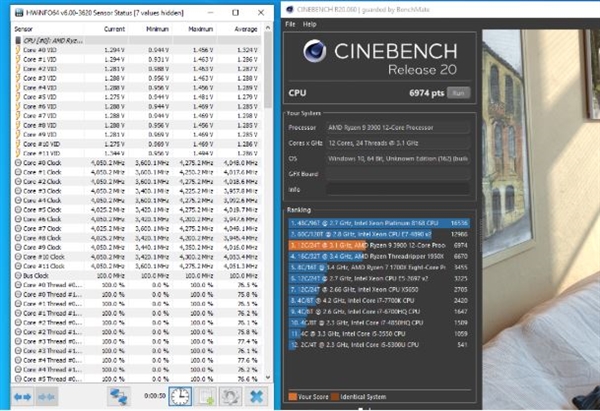Open the network remote sensors icon
The height and width of the screenshot is (411, 600).
[118, 396]
